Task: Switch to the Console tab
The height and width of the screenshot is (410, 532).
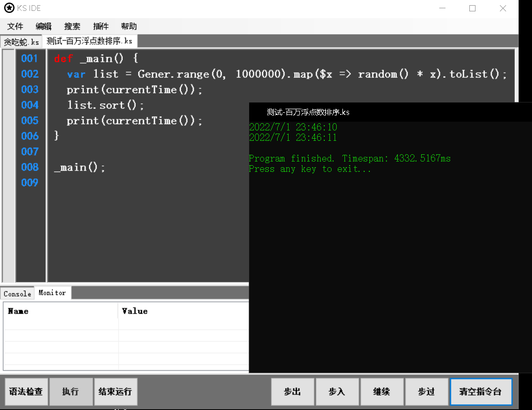Action: click(x=17, y=293)
